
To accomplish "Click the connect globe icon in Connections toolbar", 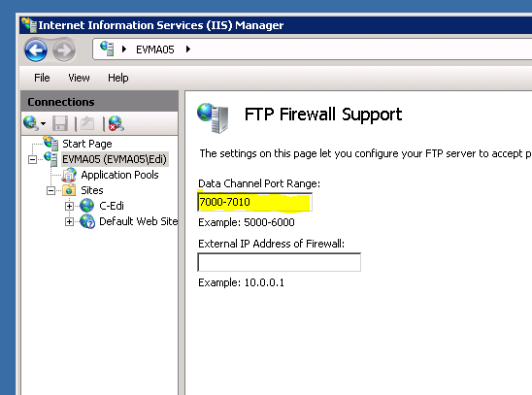I will click(x=30, y=123).
